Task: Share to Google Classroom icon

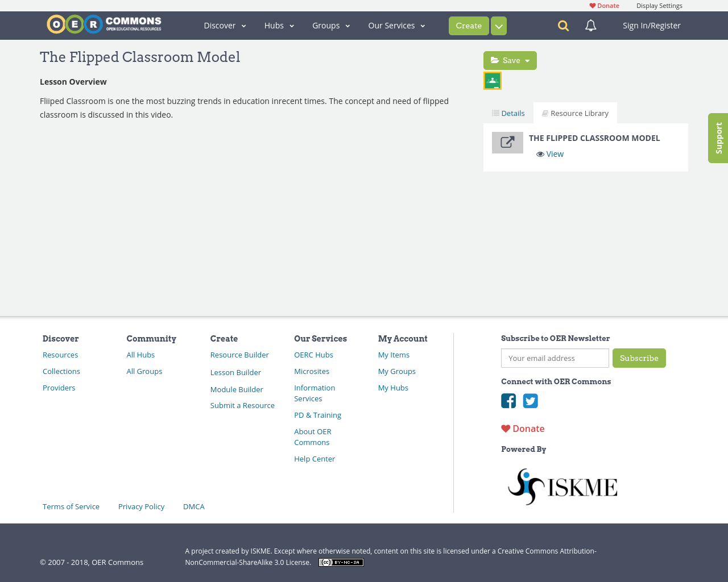Action: click(492, 80)
